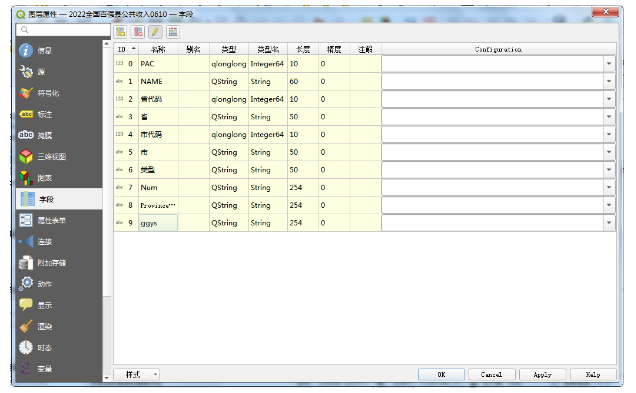This screenshot has height=393, width=636.
Task: Open the 源 (Source) sidebar page
Action: 59,72
